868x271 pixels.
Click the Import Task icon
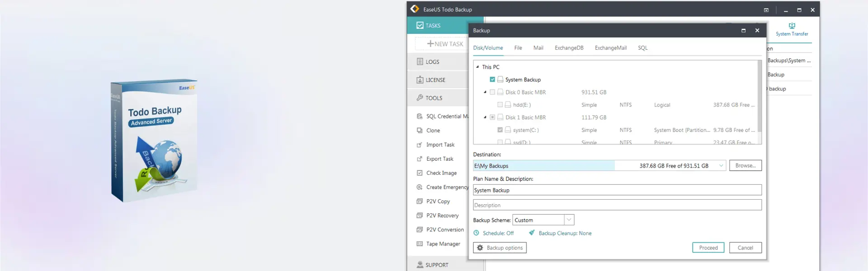(420, 145)
